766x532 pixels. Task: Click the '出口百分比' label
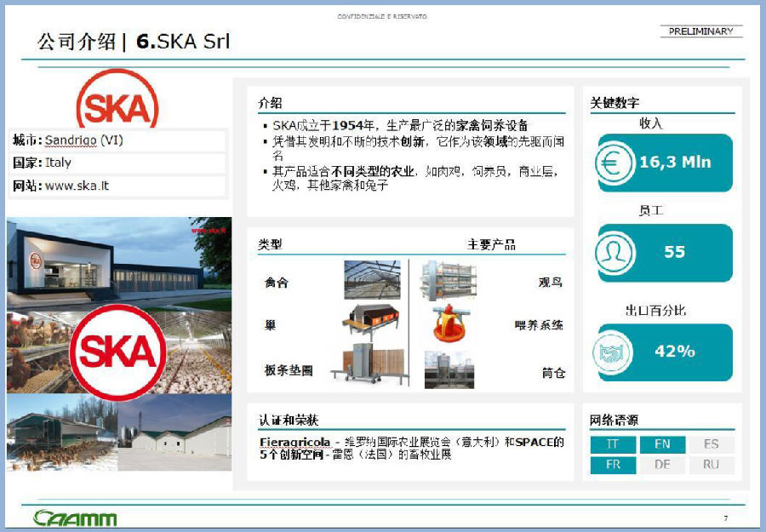tap(656, 311)
